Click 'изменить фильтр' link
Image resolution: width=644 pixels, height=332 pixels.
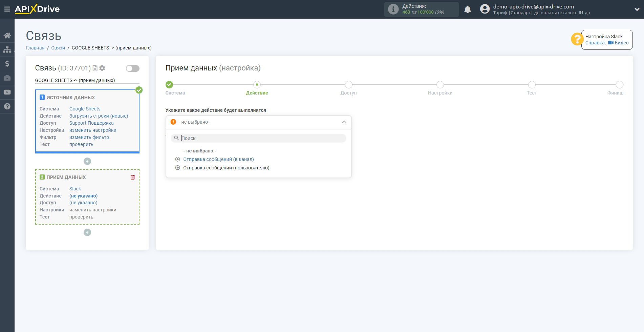[89, 137]
